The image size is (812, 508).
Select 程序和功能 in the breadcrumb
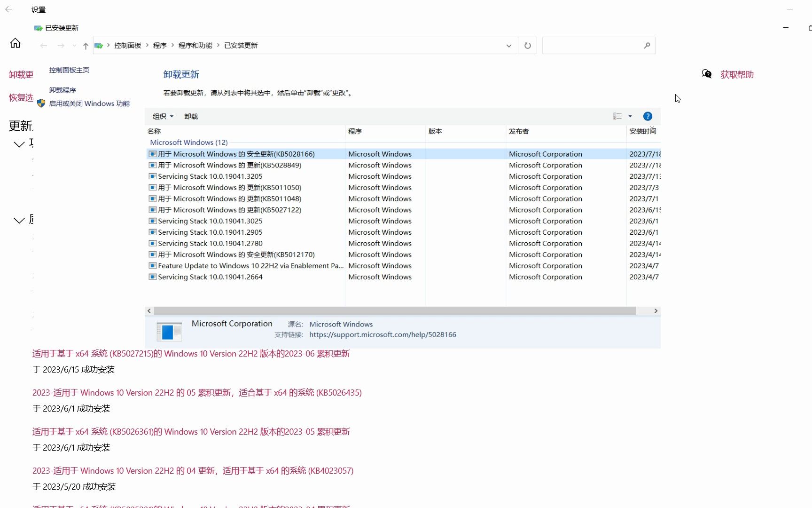click(x=195, y=46)
